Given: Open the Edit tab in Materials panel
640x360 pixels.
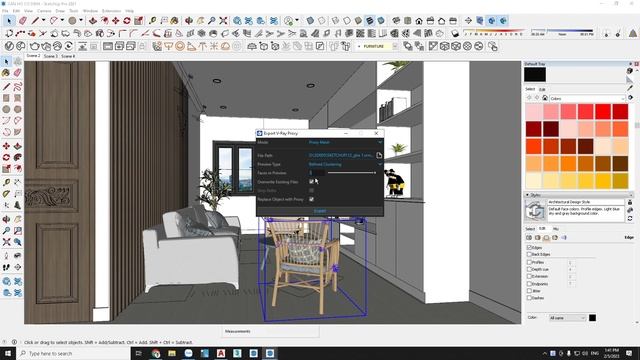Looking at the screenshot, I should point(542,89).
